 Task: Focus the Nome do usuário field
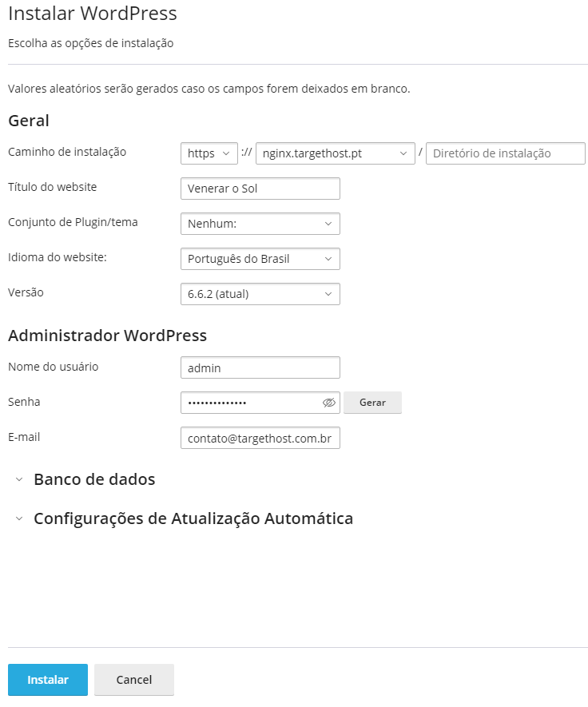pyautogui.click(x=260, y=367)
